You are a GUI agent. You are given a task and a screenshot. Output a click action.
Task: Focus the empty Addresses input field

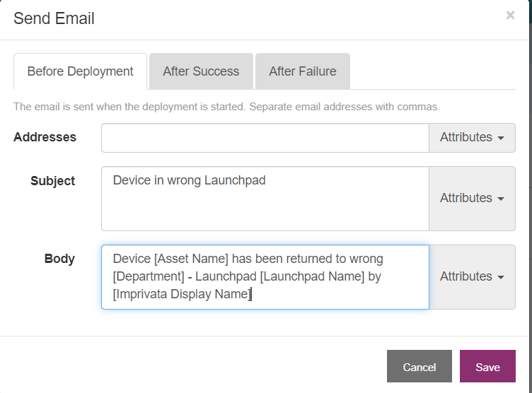click(265, 138)
